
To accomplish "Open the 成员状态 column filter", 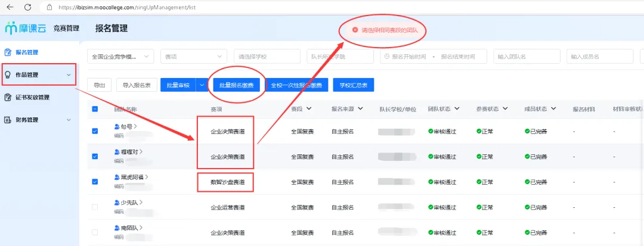I will coord(553,108).
